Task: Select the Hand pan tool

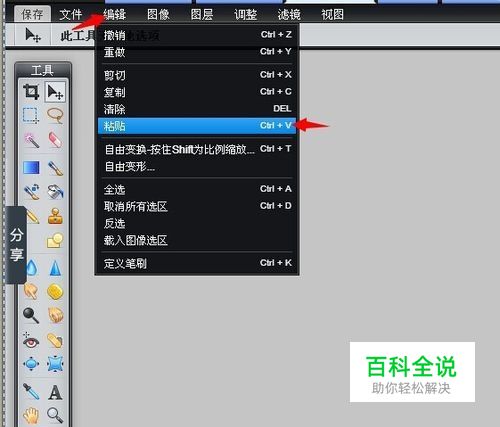Action: [31, 415]
